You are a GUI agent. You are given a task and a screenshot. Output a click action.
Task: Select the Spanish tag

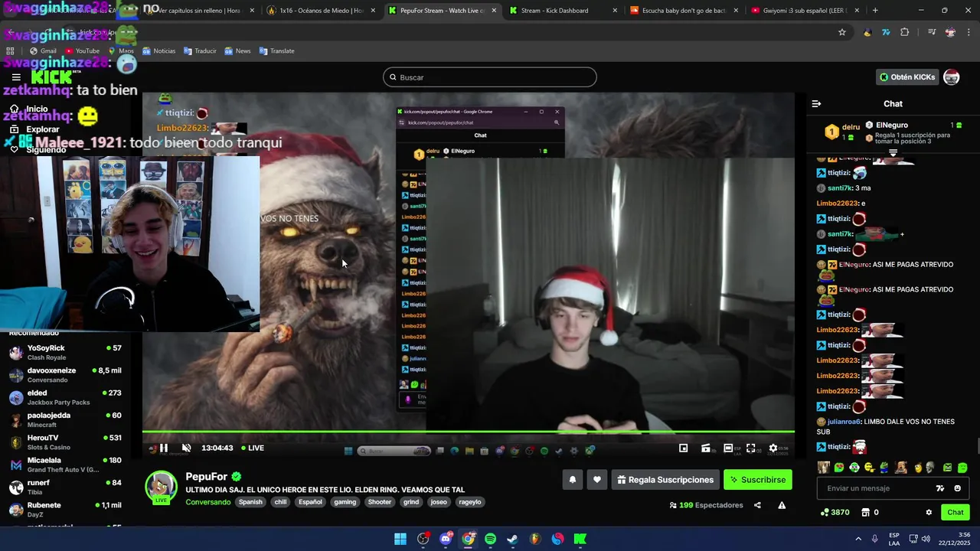pyautogui.click(x=250, y=502)
